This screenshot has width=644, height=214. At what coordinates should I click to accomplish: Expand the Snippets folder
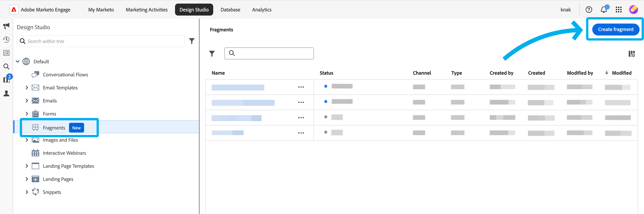27,192
